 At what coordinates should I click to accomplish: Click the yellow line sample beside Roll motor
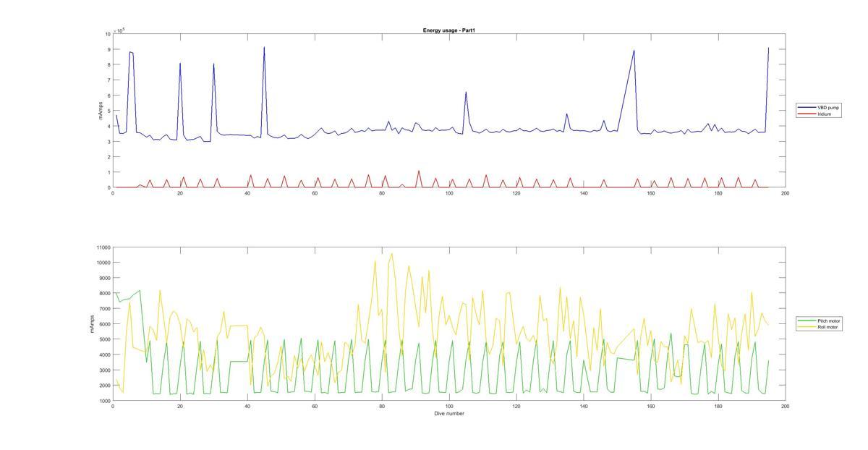[807, 327]
